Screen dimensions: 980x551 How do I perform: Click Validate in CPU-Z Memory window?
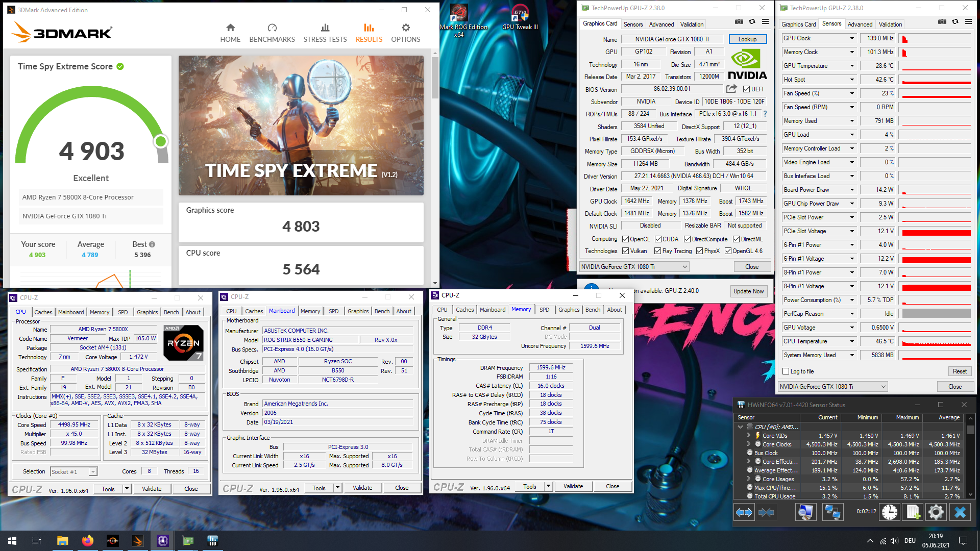pyautogui.click(x=573, y=487)
